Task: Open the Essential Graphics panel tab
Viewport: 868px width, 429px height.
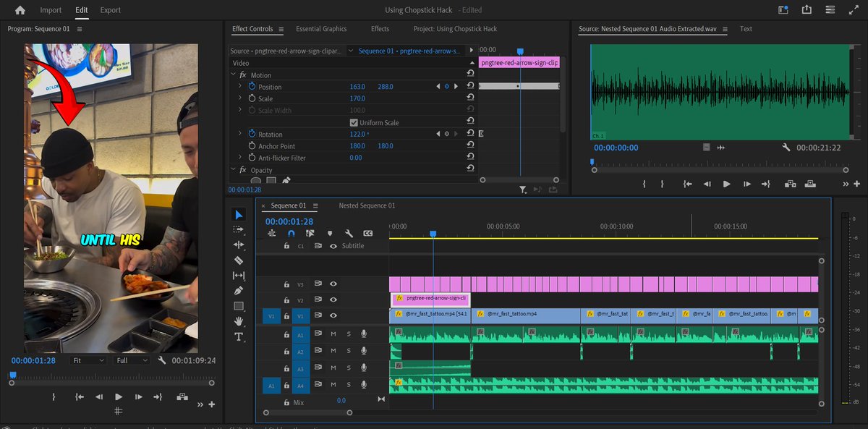Action: pos(321,29)
